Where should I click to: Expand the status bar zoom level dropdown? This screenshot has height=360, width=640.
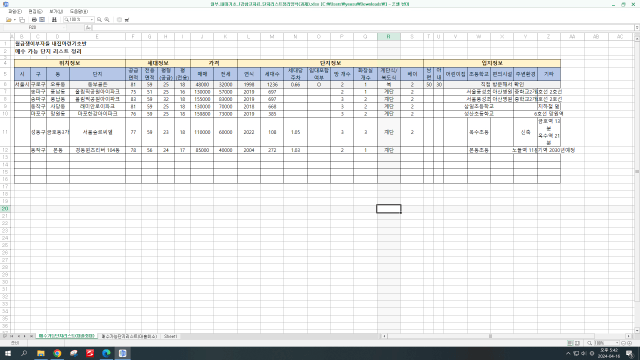coord(617,343)
